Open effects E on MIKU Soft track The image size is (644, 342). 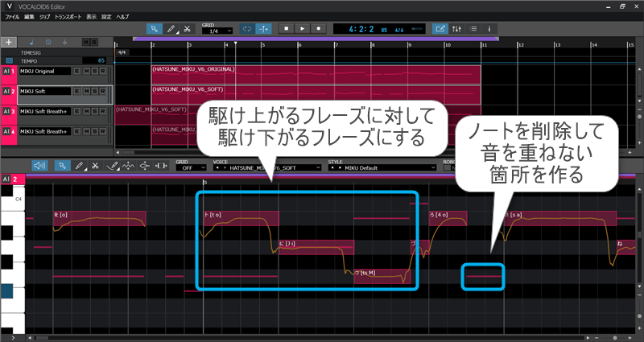76,91
